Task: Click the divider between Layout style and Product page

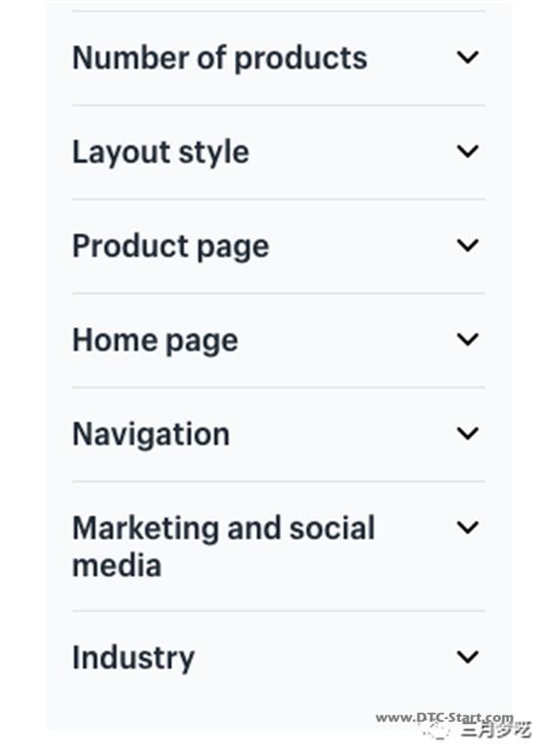Action: click(x=279, y=199)
